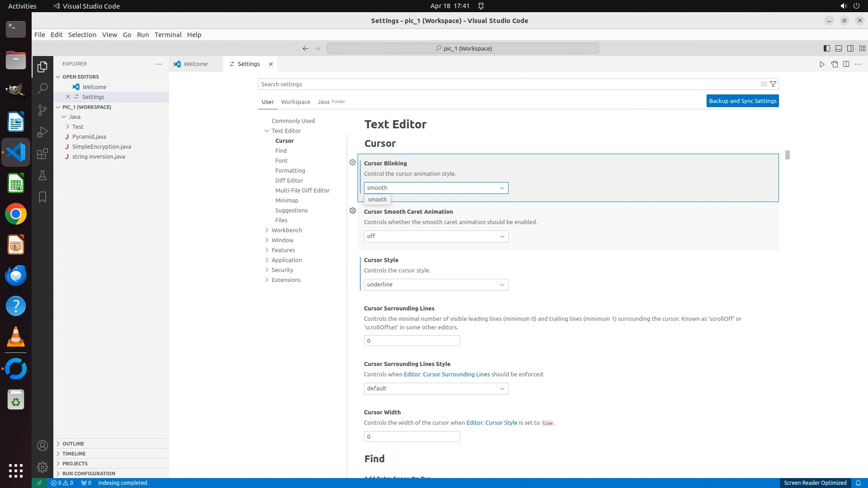Open the Cursor Style underline dropdown

pyautogui.click(x=436, y=285)
